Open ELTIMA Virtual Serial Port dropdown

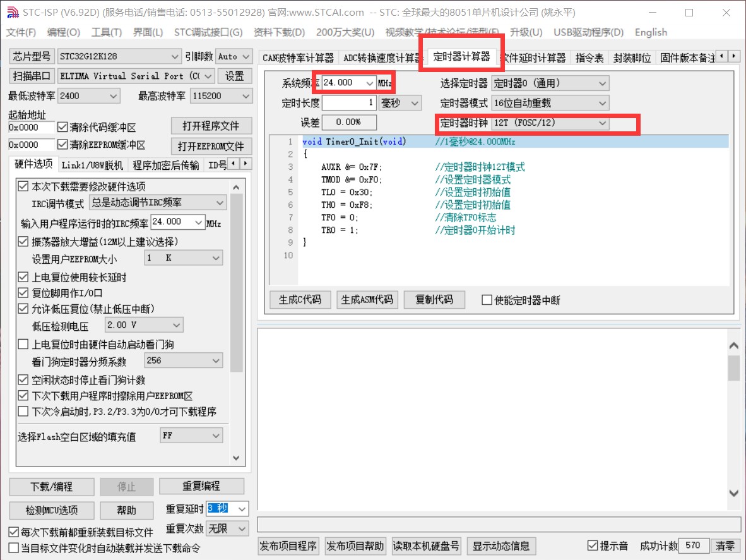(x=136, y=76)
